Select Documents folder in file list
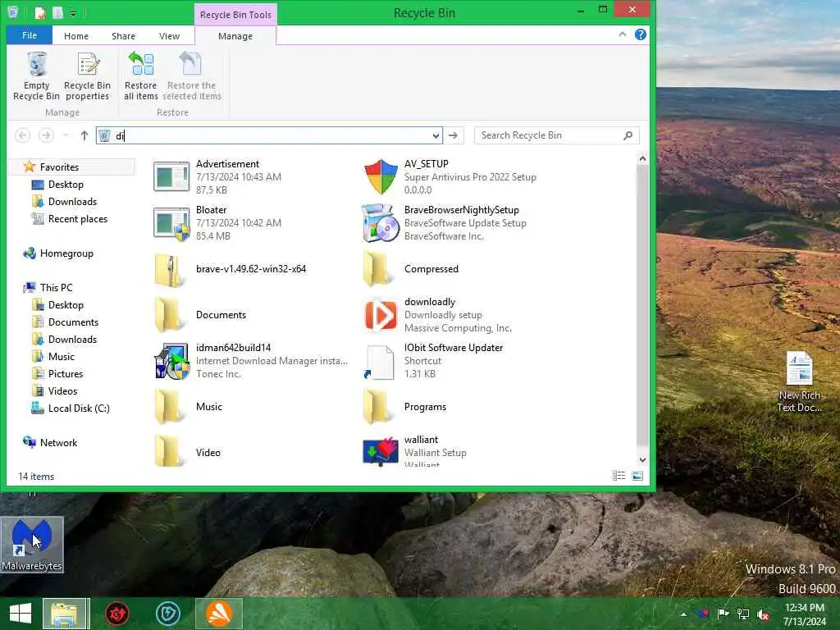 point(168,315)
